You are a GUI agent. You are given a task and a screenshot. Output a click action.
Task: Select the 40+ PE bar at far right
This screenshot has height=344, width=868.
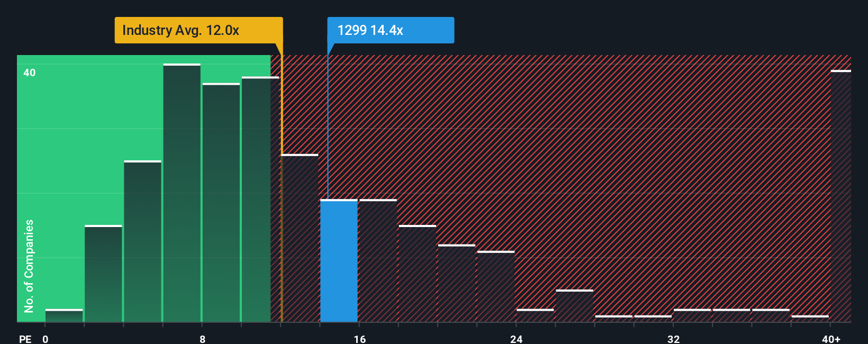tap(841, 196)
